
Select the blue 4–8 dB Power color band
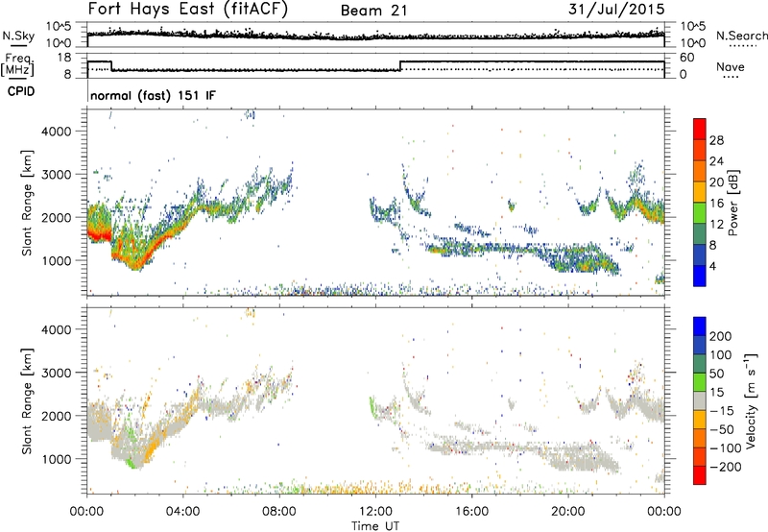pos(700,255)
